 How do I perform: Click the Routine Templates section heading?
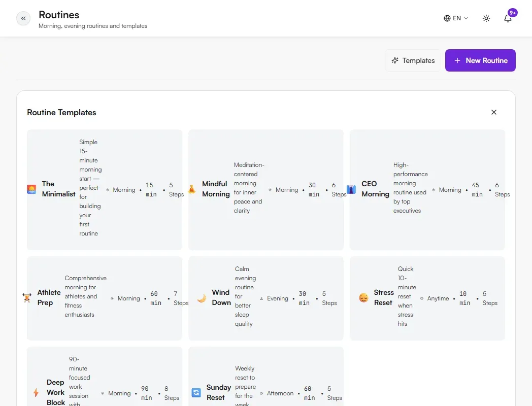click(x=61, y=112)
